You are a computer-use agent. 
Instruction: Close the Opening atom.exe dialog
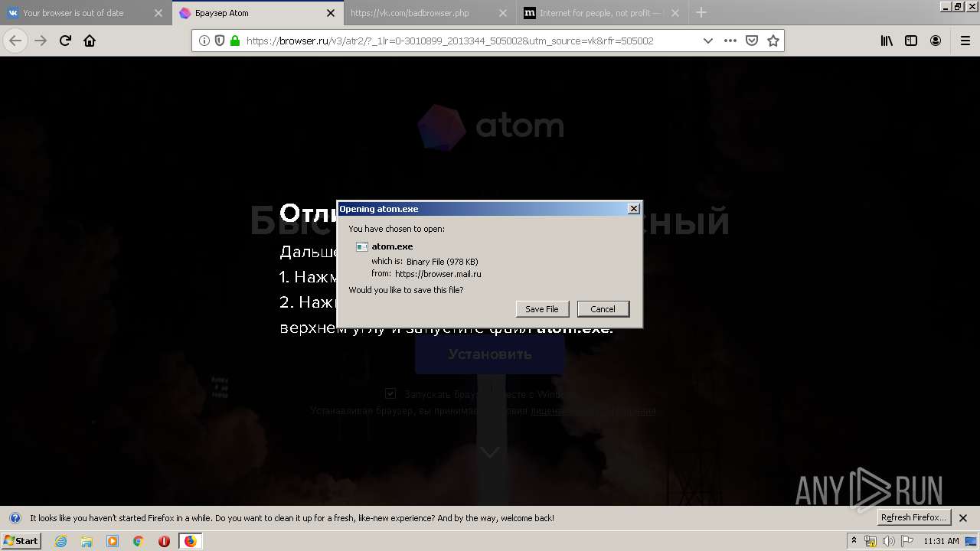click(x=633, y=209)
